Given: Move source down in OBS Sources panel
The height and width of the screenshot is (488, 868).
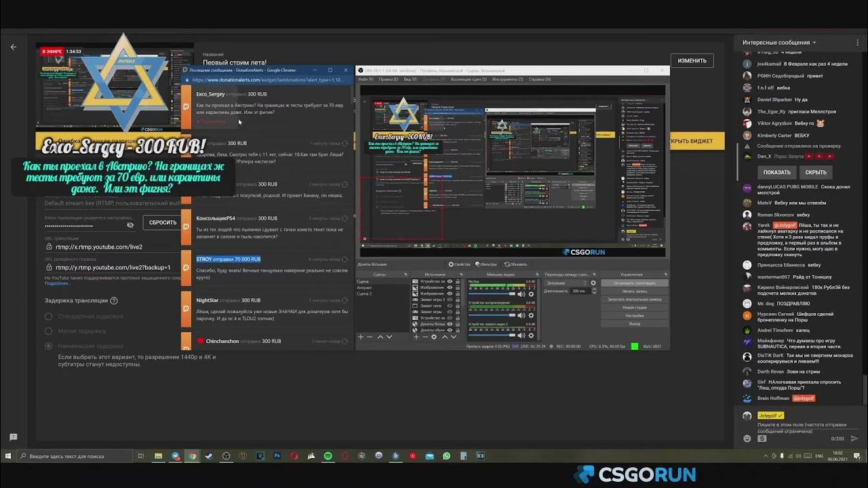Looking at the screenshot, I should click(454, 337).
